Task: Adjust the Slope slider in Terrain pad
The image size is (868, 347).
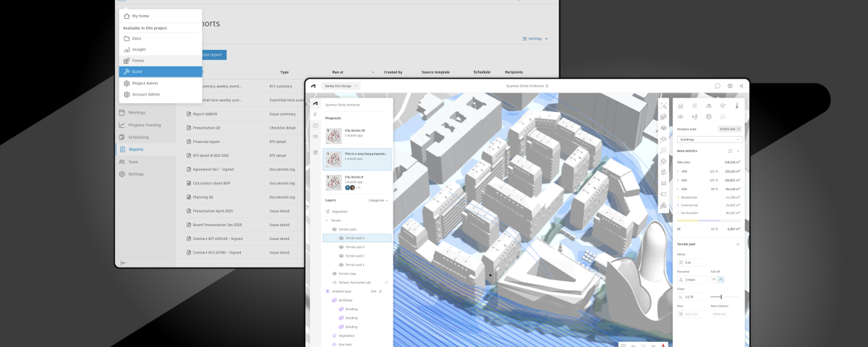Action: [721, 297]
